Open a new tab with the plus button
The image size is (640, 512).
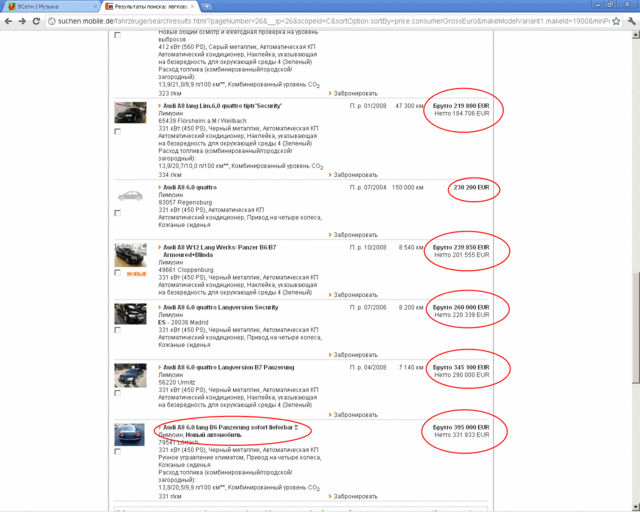coord(207,6)
